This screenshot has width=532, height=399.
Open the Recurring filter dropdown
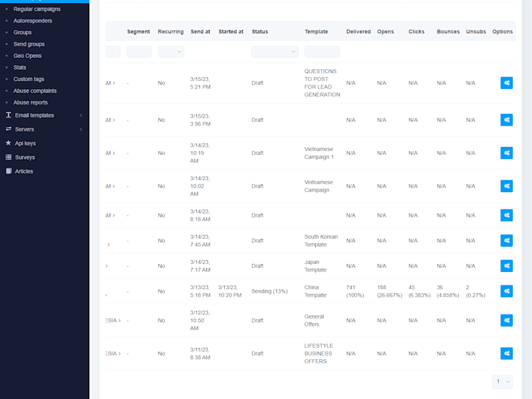(171, 52)
